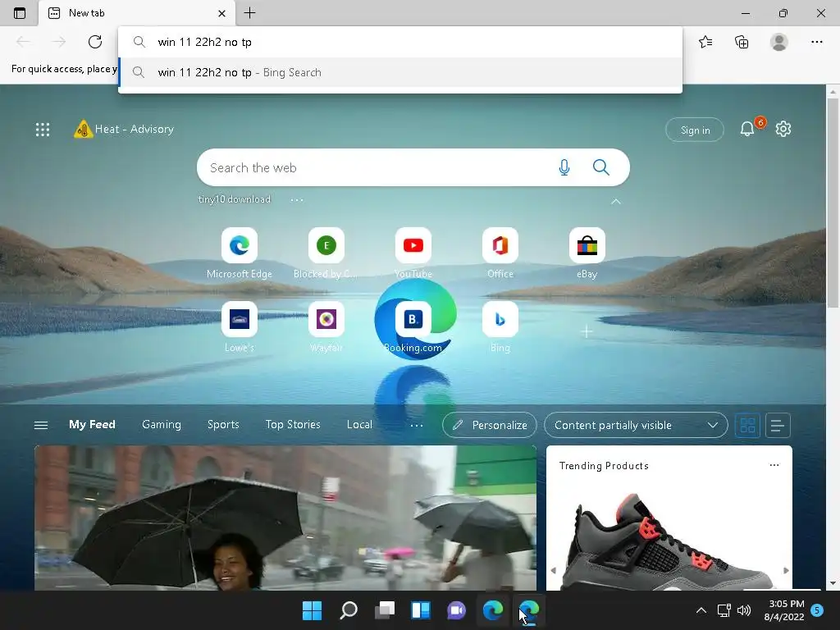Open the rainy street news story image

[285, 518]
